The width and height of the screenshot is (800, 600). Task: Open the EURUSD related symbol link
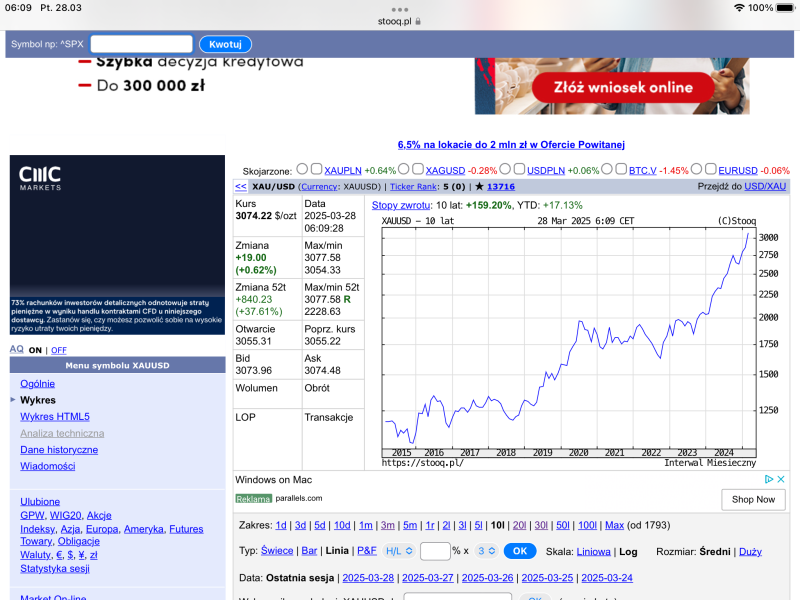pyautogui.click(x=738, y=170)
